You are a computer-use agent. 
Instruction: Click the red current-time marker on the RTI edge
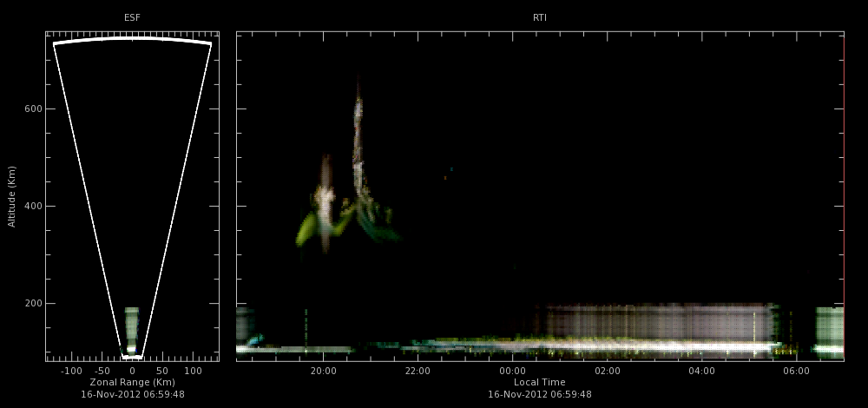[844, 196]
